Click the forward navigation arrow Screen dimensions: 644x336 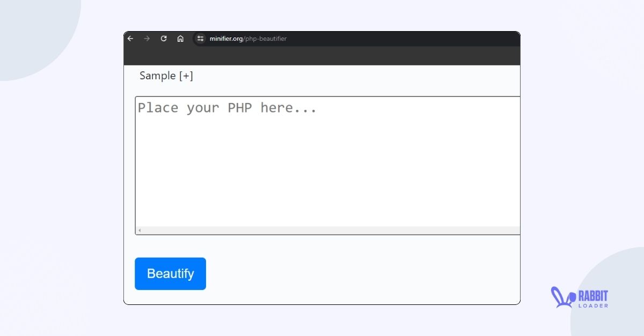[147, 39]
